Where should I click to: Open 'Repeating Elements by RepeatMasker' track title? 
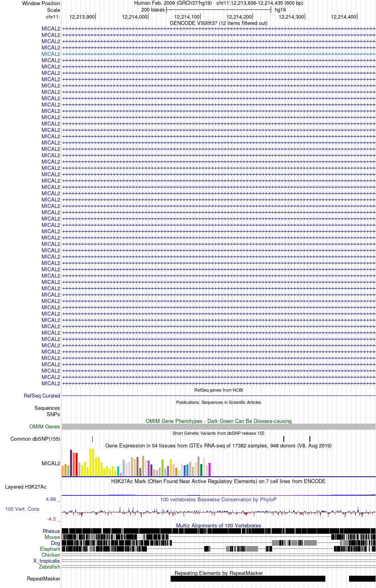(218, 573)
